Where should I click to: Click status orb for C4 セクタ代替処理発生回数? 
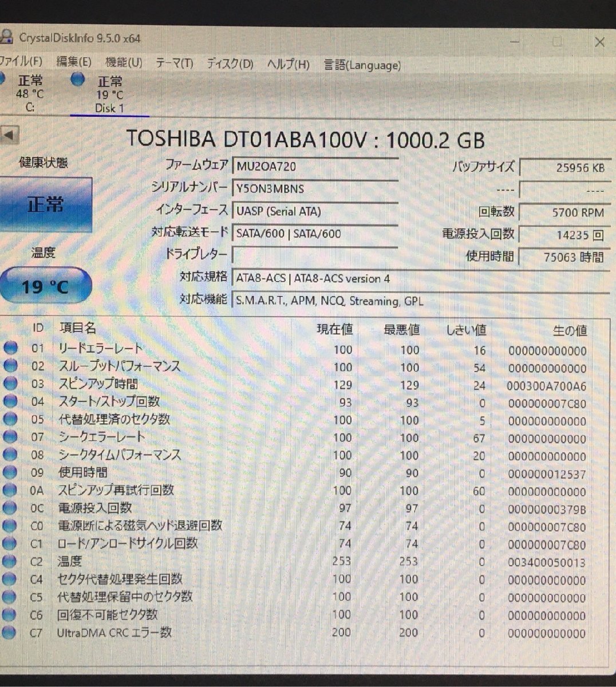pos(9,579)
